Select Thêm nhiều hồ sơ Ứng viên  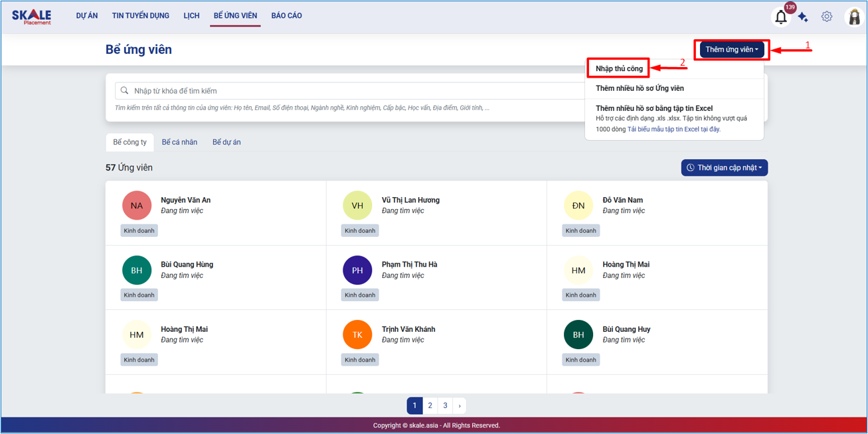click(640, 88)
